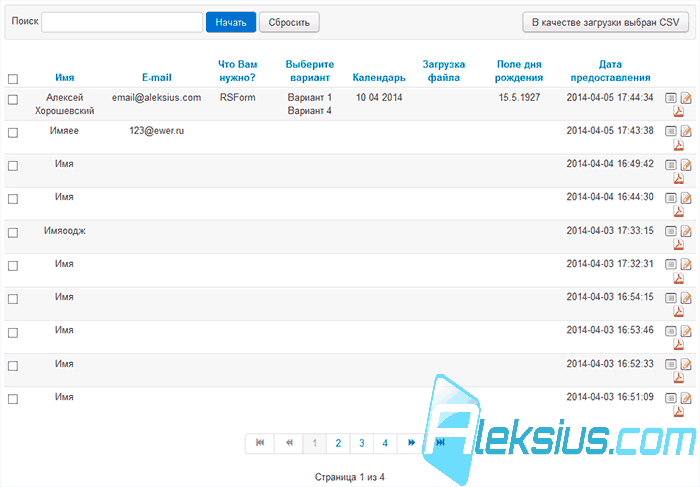Click the Поле дня рождения column header
The image size is (700, 487).
(519, 71)
